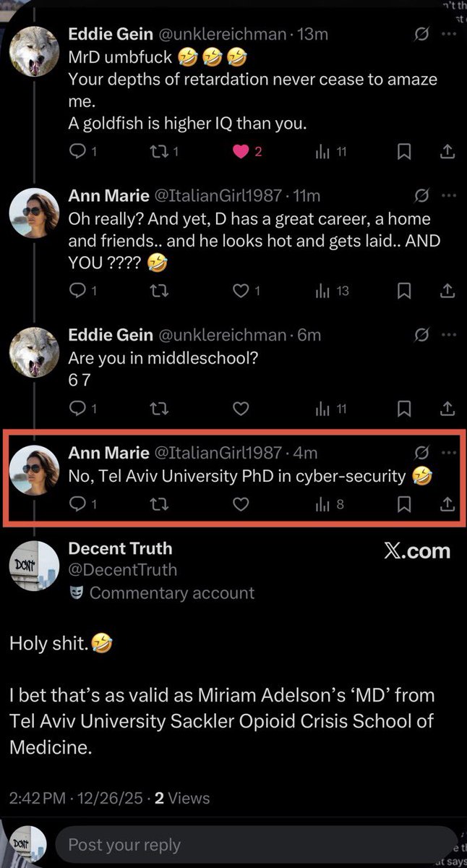The height and width of the screenshot is (868, 467).
Task: Repost Eddie Gein's middleschool tweet
Action: click(160, 409)
